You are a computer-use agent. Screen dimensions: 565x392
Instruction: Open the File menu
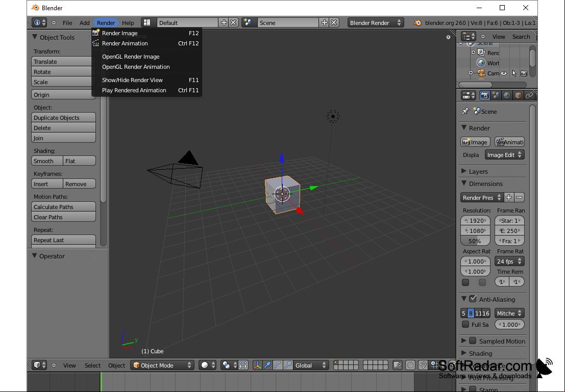[x=67, y=22]
